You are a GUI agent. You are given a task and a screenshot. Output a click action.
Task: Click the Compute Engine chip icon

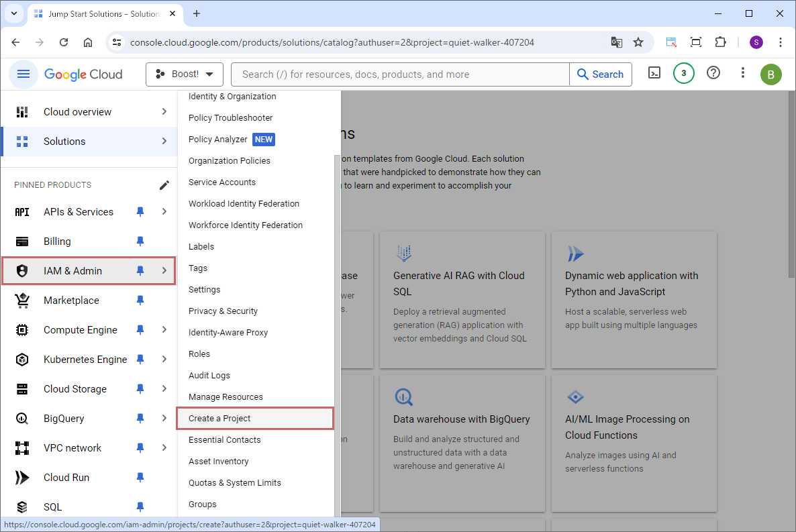(x=22, y=329)
